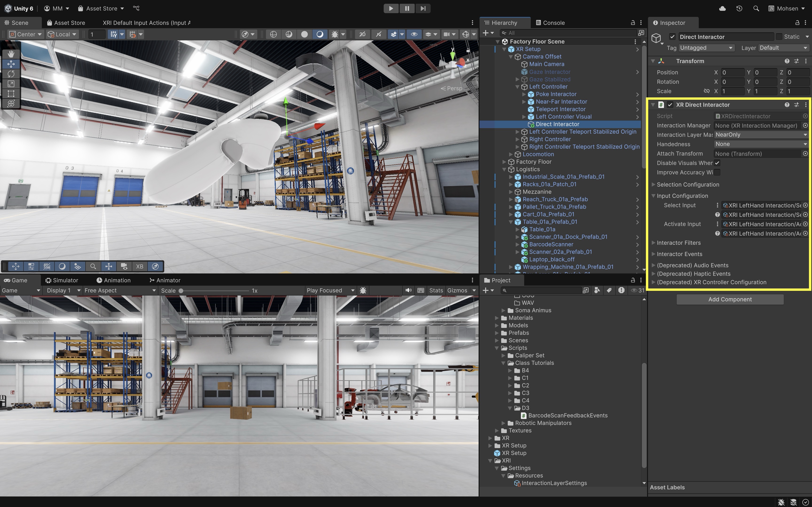The width and height of the screenshot is (812, 507).
Task: Enable Improve Accuracy checkbox
Action: tap(717, 172)
